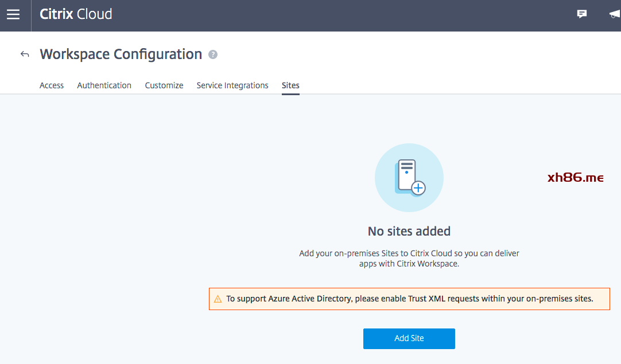Select the Service Integrations tab
Viewport: 621px width, 364px height.
coord(232,85)
